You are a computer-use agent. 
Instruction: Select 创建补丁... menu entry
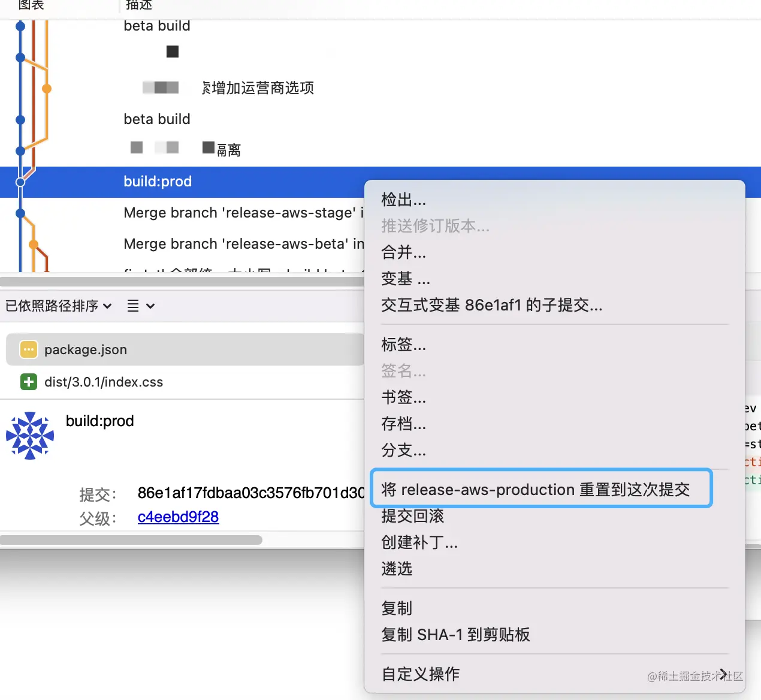coord(419,542)
